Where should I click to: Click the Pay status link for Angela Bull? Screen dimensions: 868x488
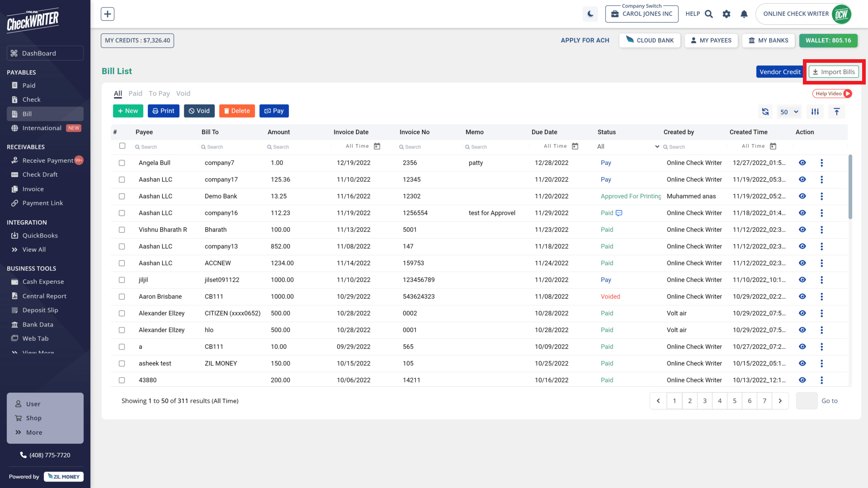click(606, 163)
